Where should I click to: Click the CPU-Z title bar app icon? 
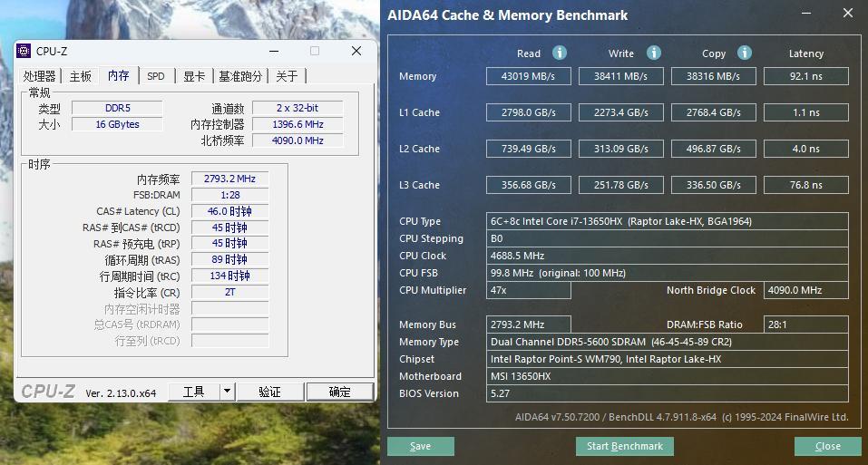coord(24,51)
